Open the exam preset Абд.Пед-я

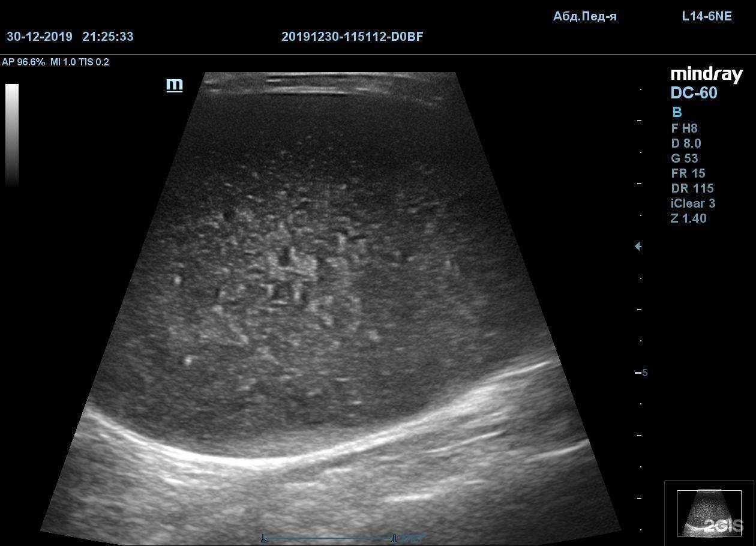(x=585, y=16)
